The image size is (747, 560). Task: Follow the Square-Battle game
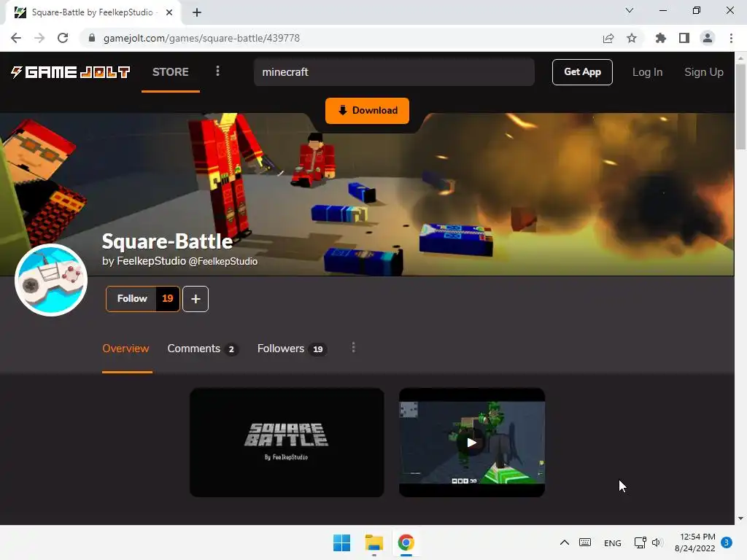[x=132, y=298]
